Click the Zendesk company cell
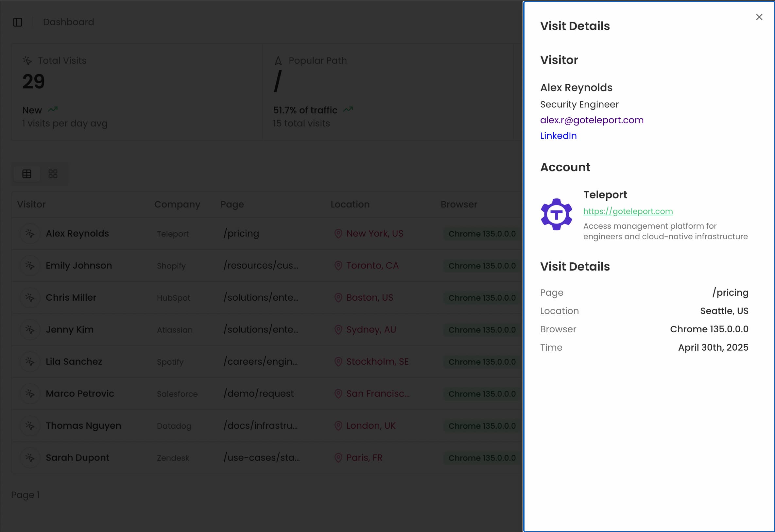Image resolution: width=775 pixels, height=532 pixels. [173, 458]
